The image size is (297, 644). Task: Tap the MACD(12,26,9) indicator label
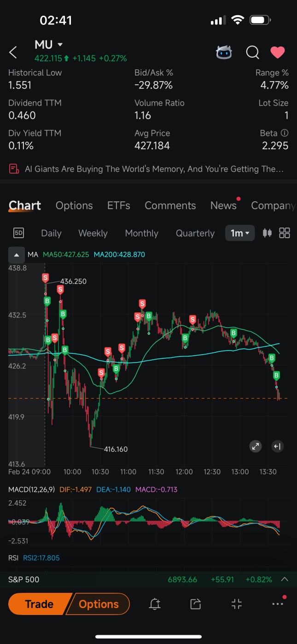[x=32, y=489]
